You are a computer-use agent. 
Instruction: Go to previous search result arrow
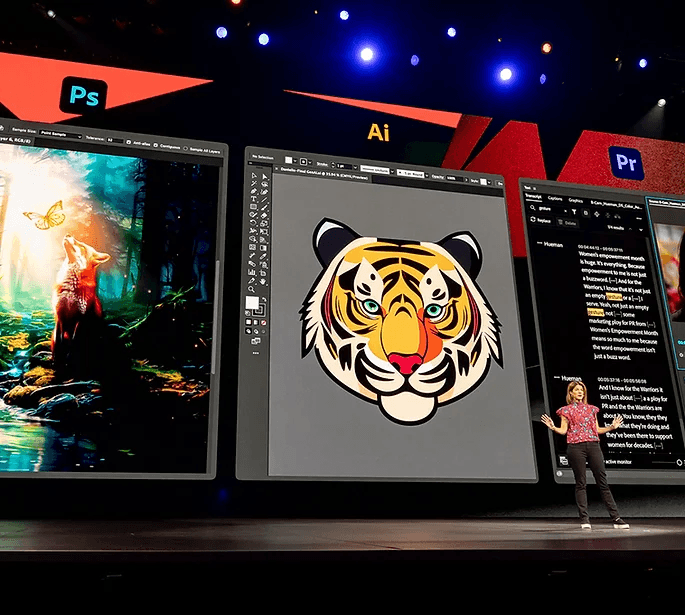click(630, 229)
